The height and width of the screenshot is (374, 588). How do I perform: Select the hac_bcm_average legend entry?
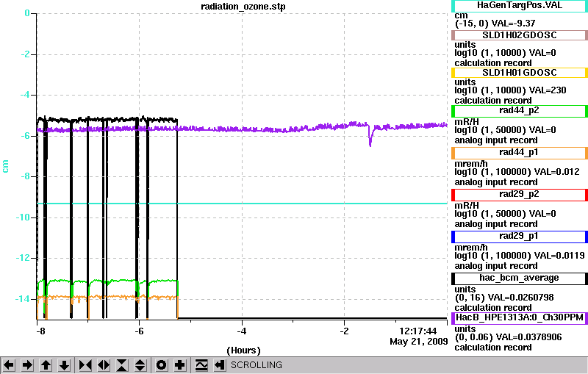(x=520, y=278)
